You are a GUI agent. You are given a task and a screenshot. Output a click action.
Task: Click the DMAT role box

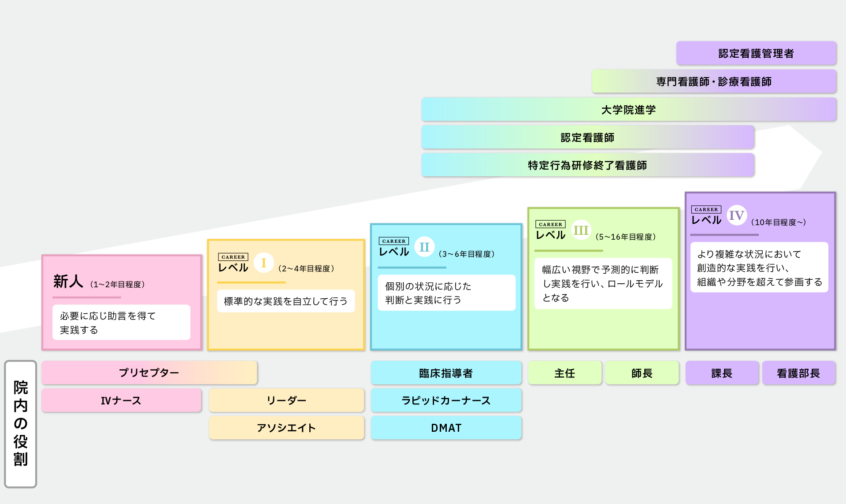tap(446, 428)
